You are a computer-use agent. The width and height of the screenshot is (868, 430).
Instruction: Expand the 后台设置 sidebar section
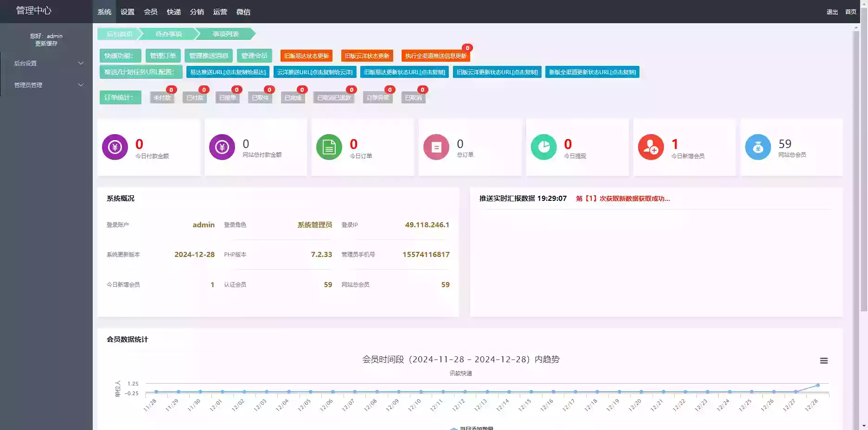pyautogui.click(x=46, y=63)
